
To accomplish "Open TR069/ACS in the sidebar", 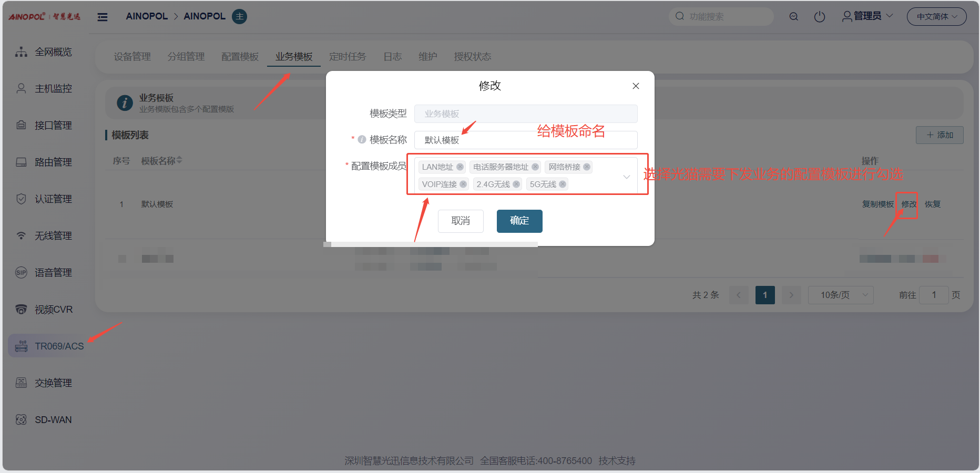I will [x=59, y=346].
